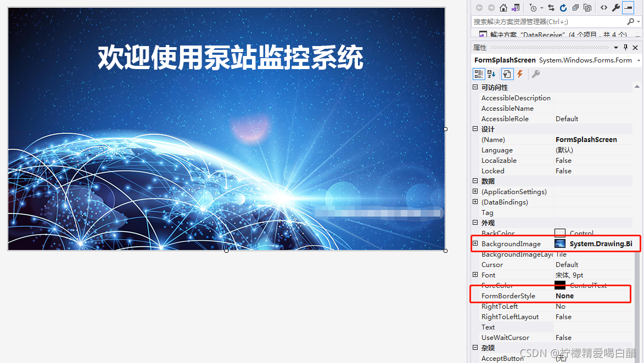
Task: Switch to Categorized property view
Action: coord(479,74)
